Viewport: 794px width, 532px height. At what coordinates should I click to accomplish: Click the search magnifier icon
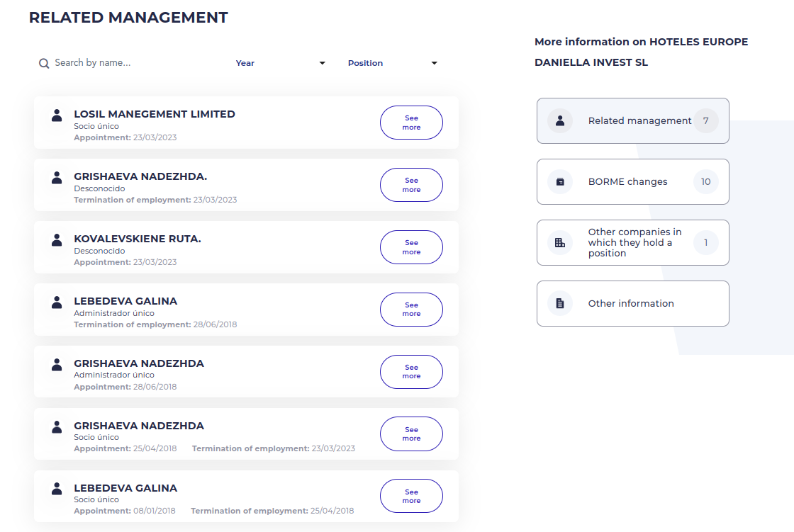(44, 63)
